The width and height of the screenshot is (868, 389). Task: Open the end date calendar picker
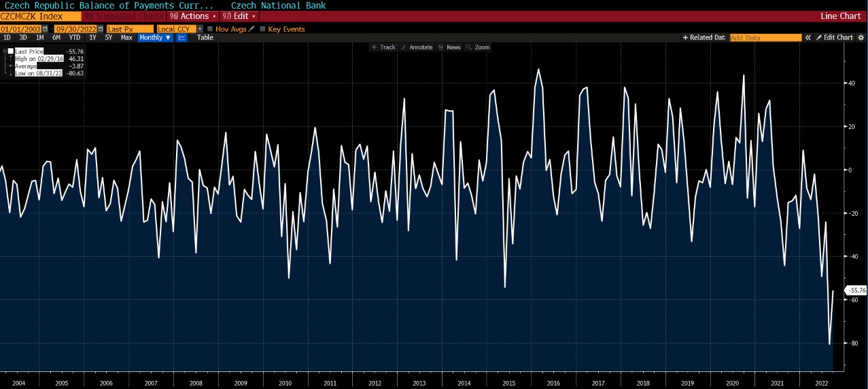[x=101, y=29]
